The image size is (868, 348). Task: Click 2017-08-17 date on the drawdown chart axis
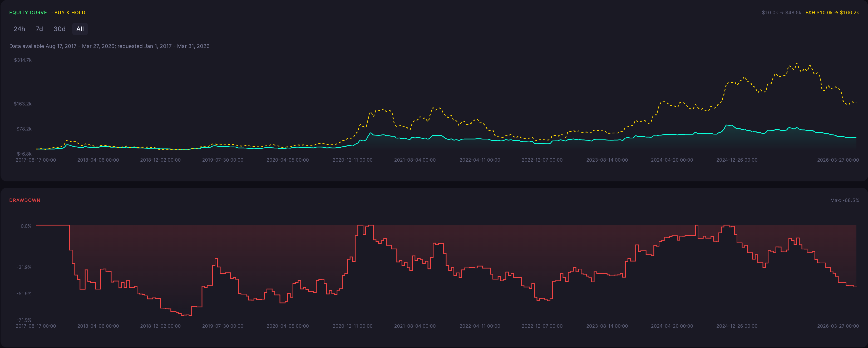[x=36, y=326]
